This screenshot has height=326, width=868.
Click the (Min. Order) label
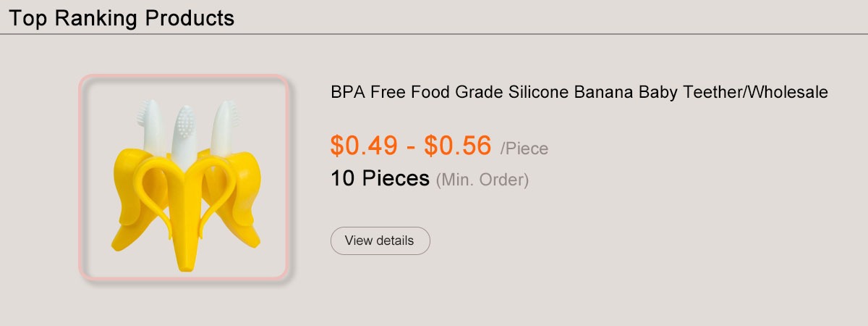click(x=482, y=179)
